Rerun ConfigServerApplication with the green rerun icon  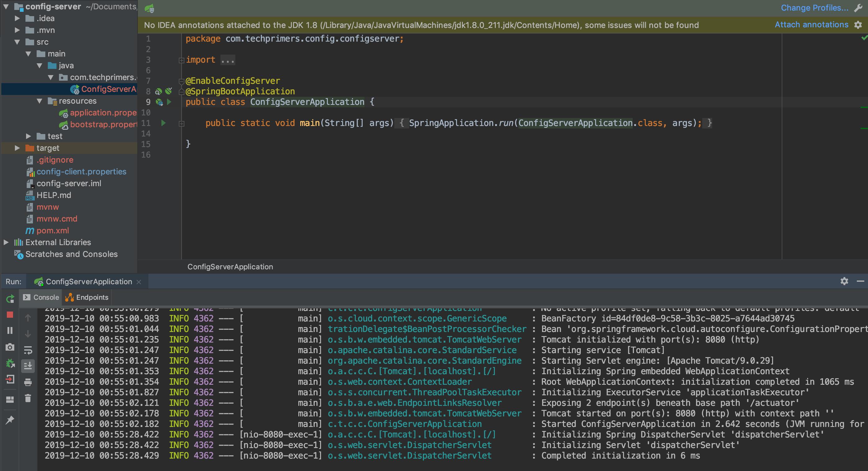point(10,298)
